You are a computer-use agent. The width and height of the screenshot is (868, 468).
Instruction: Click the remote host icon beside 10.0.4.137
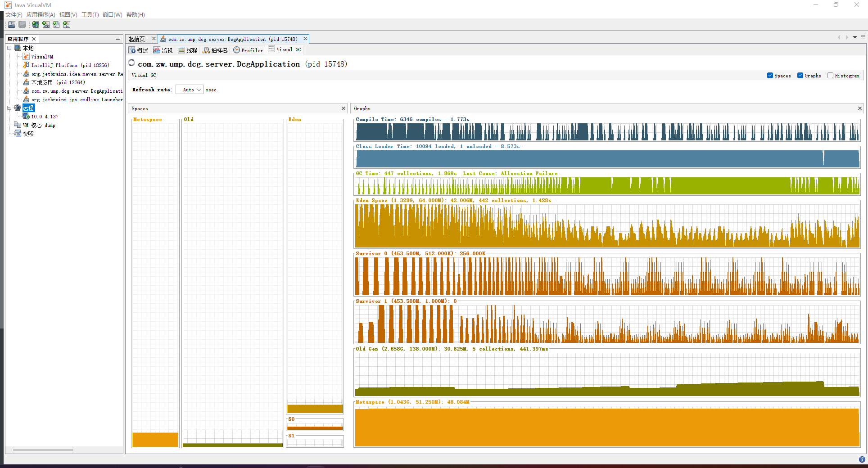[x=26, y=117]
